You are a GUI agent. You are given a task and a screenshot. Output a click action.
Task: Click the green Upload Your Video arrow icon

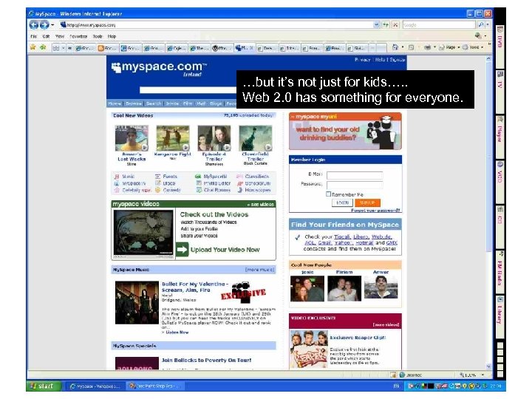pyautogui.click(x=183, y=250)
